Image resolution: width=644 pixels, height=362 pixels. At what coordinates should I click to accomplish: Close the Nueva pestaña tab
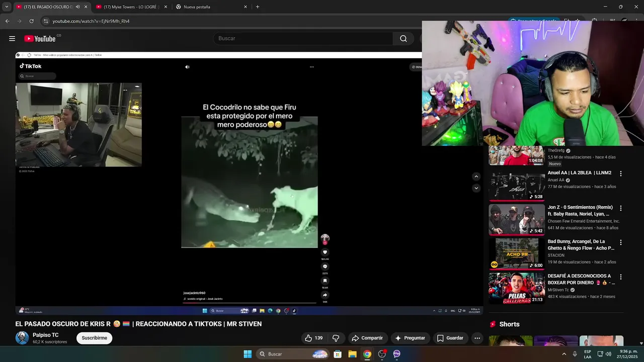point(246,7)
